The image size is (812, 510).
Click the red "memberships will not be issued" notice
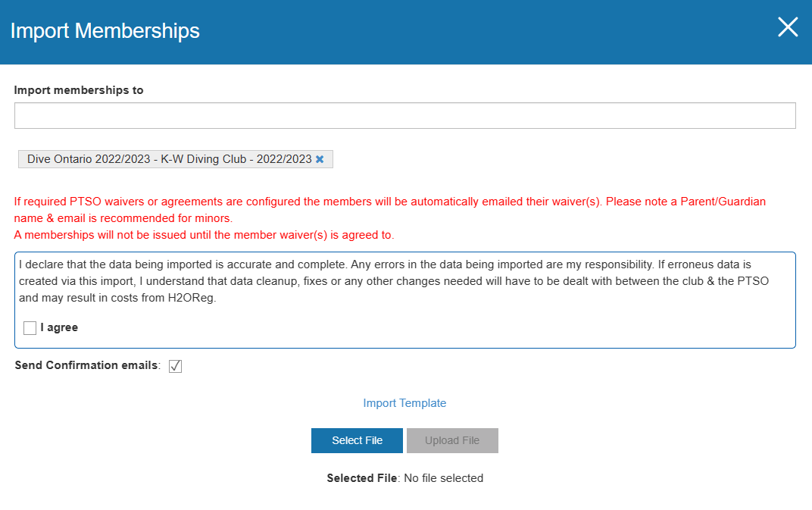205,235
